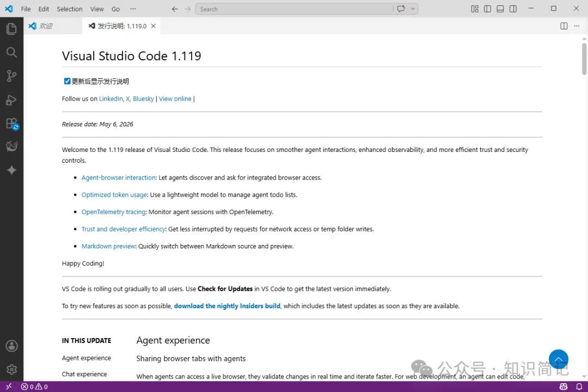Open the Extensions view
588x392 pixels.
coord(11,124)
